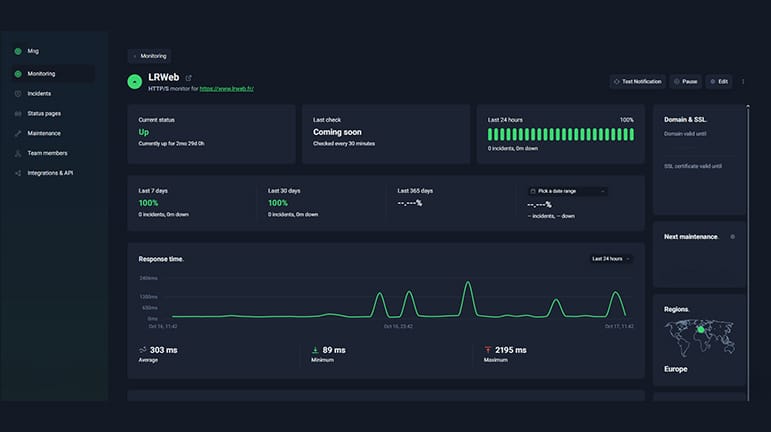Click '0 incidents, 0m down' under Last 24 hours
This screenshot has width=771, height=432.
point(513,148)
